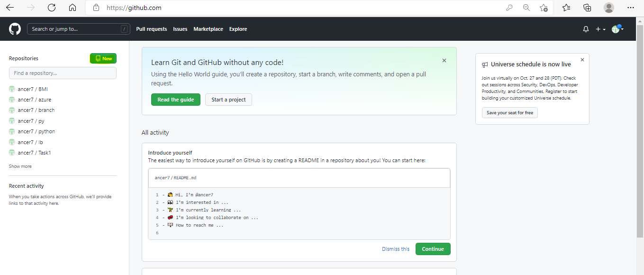Viewport: 644px width, 275px height.
Task: Reload the page with refresh icon
Action: point(52,8)
